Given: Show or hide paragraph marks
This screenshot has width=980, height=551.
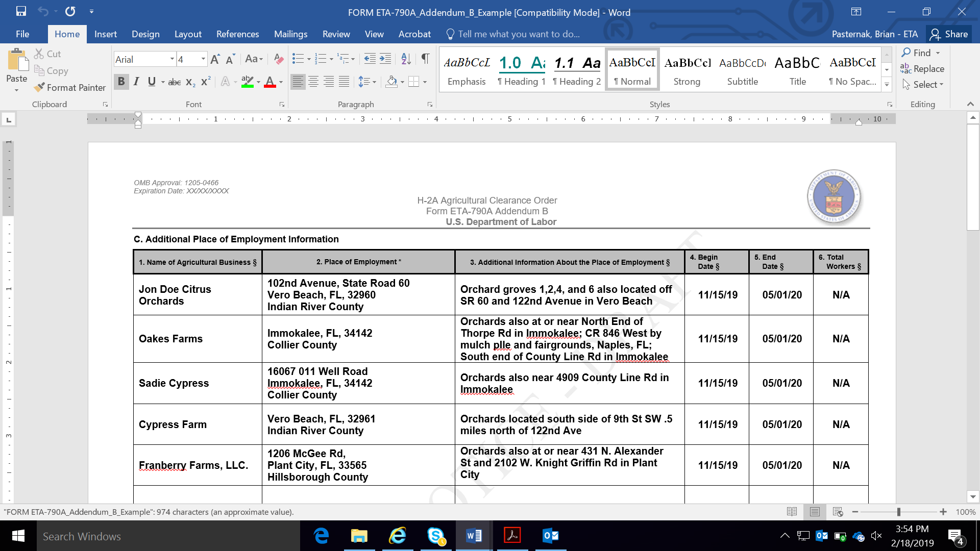Looking at the screenshot, I should 425,59.
